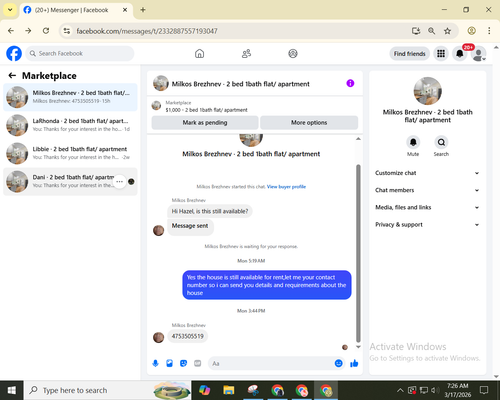Choose a GIF from the GIF icon
Image resolution: width=500 pixels, height=400 pixels.
(198, 363)
